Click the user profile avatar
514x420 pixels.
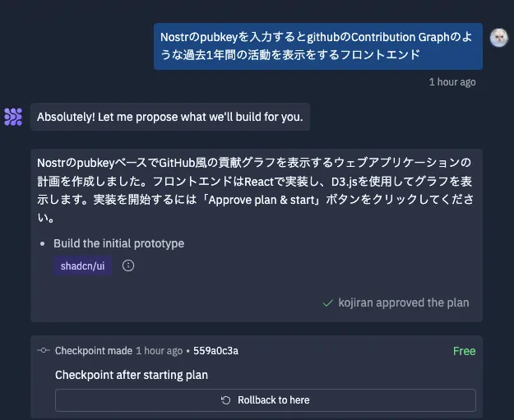tap(498, 37)
